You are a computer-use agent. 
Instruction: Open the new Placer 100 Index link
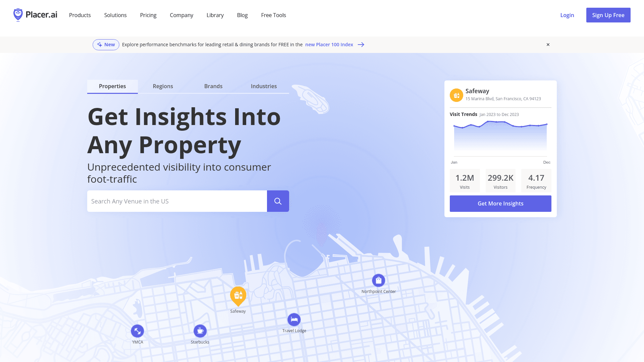[x=329, y=45]
